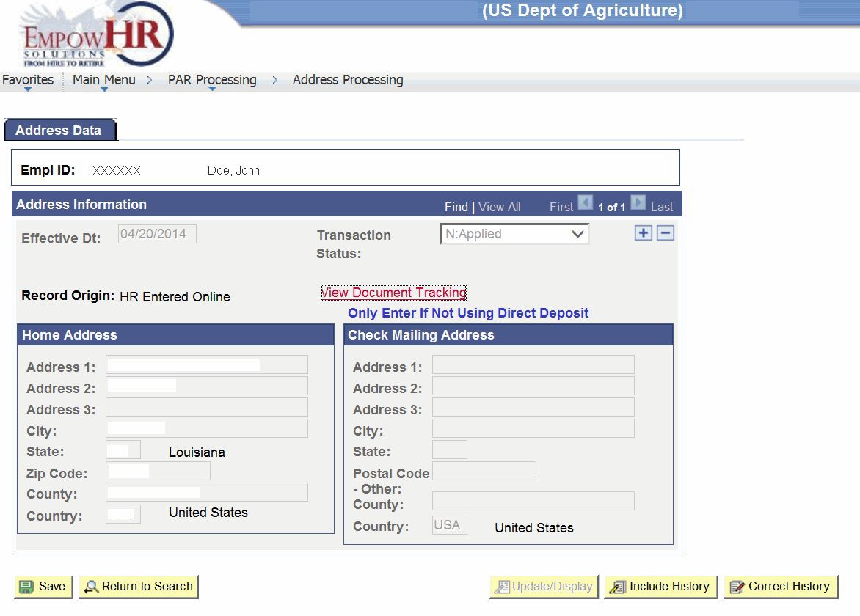Screen dimensions: 860x616
Task: Click the View All link
Action: (x=499, y=207)
